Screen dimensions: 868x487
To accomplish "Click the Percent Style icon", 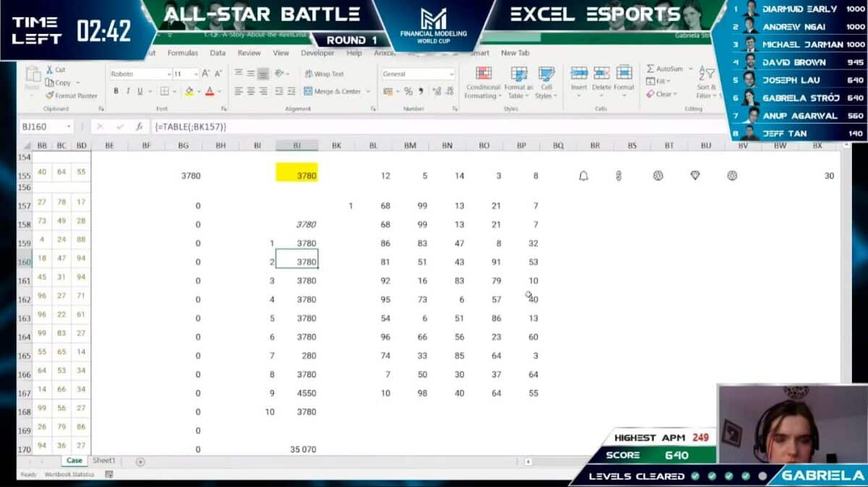I will [x=407, y=92].
